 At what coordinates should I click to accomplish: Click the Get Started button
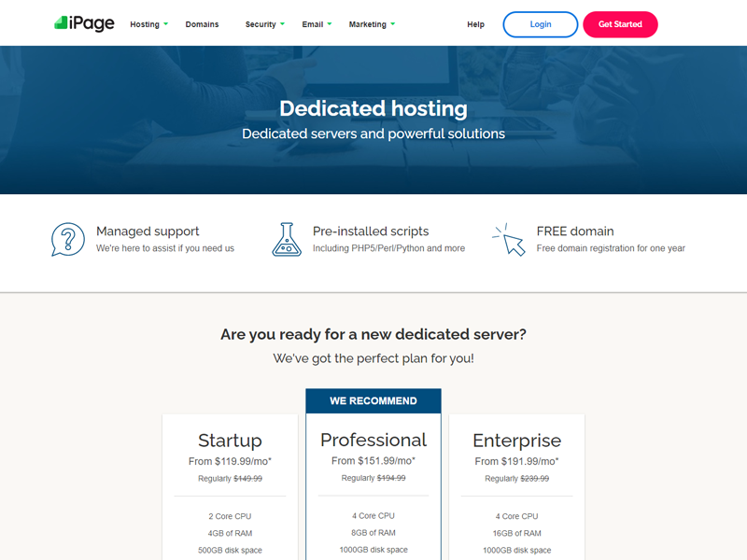point(620,24)
